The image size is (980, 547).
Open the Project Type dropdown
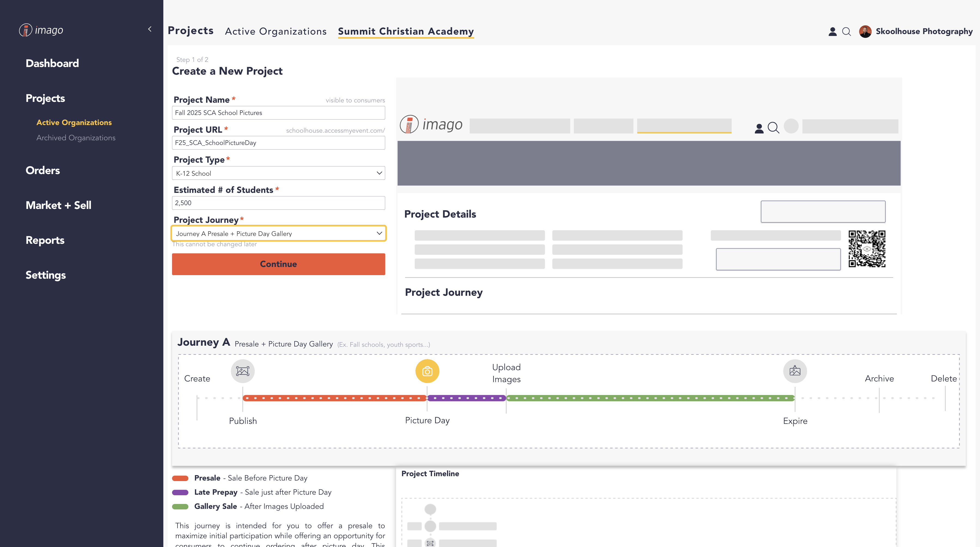(x=278, y=173)
